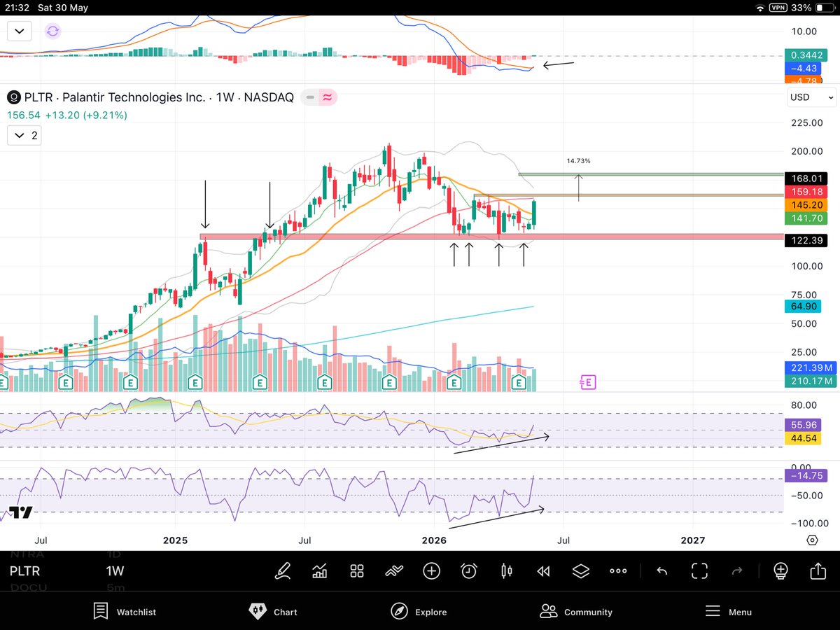Open the three-dots more options icon
The height and width of the screenshot is (630, 840).
618,570
